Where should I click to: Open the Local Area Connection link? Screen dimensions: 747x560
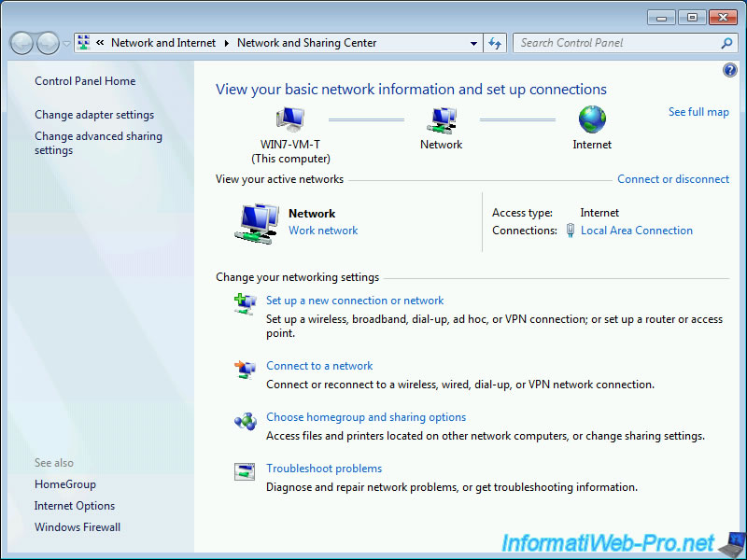click(637, 231)
